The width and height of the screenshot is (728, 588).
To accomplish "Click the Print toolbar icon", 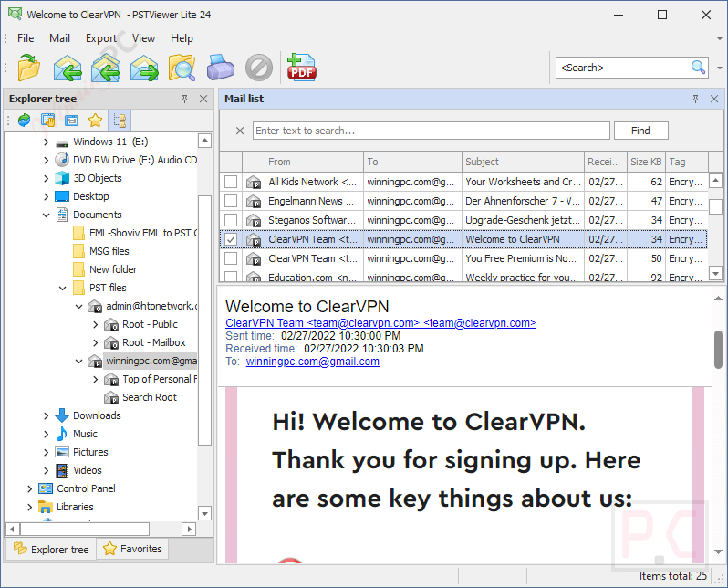I will (x=220, y=68).
